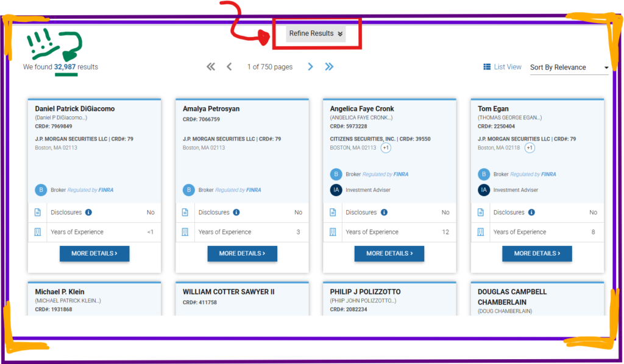Click the 32,987 results count
This screenshot has width=624, height=364.
[x=65, y=67]
